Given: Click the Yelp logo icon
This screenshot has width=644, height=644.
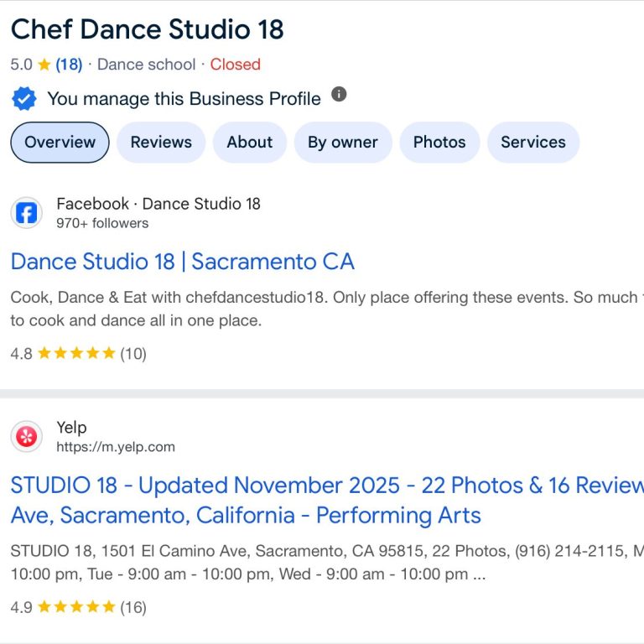Looking at the screenshot, I should coord(26,437).
